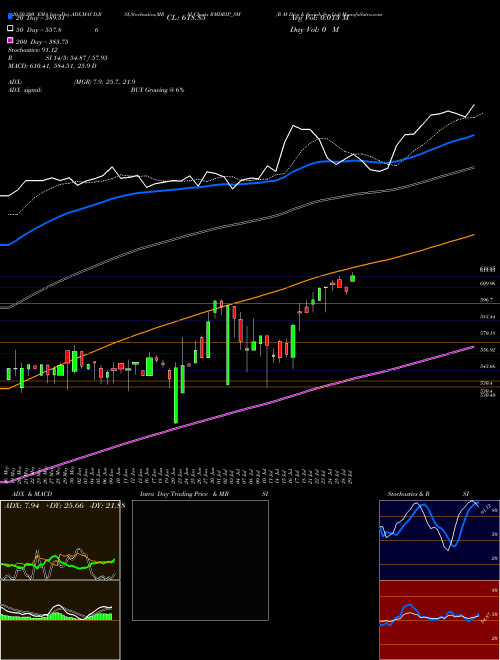This screenshot has width=500, height=660.
Task: Click the 'Avg Vol: 0.013 M' text
Action: coord(319,18)
